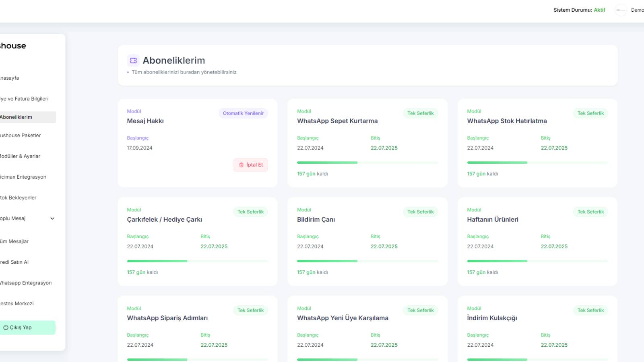Image resolution: width=644 pixels, height=362 pixels.
Task: Click Tek Seferlik badge on WhatsApp Yeni Üye Karşılama
Action: 420,311
